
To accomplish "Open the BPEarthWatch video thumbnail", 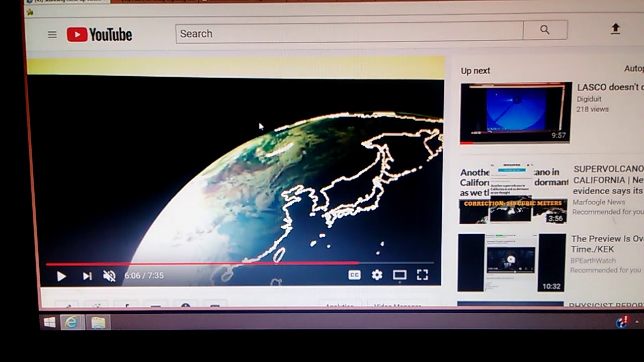I will click(x=512, y=262).
